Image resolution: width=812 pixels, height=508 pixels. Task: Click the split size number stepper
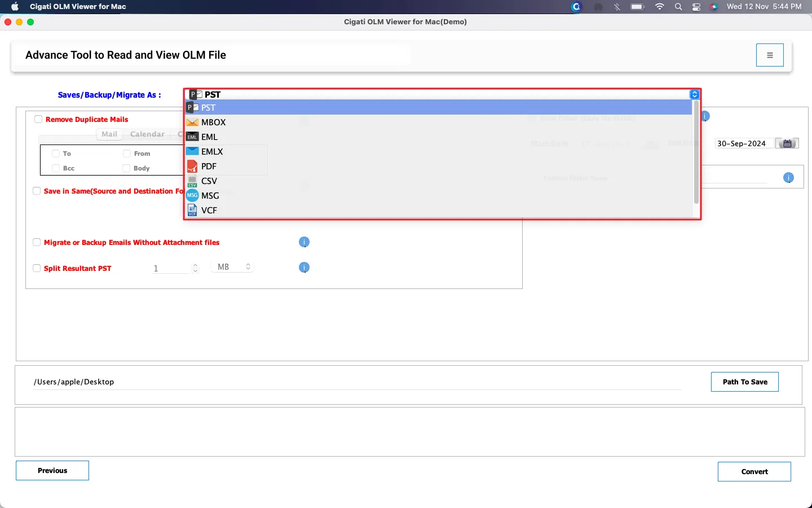coord(195,268)
